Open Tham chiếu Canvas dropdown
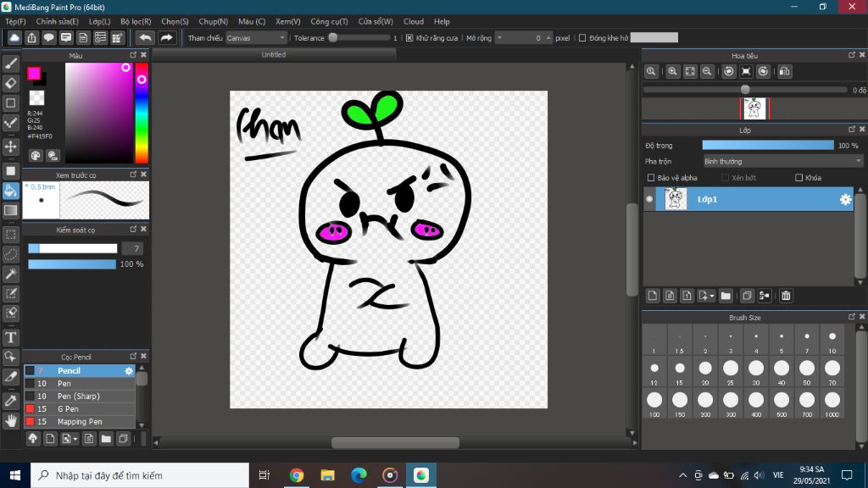The height and width of the screenshot is (488, 868). [x=256, y=37]
